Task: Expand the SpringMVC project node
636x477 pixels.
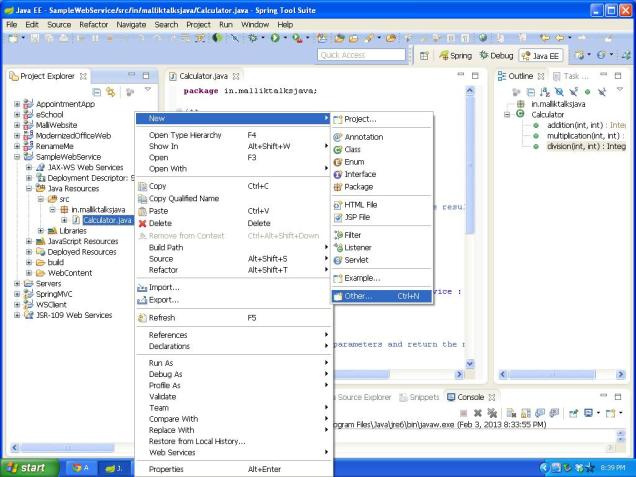Action: [x=18, y=294]
